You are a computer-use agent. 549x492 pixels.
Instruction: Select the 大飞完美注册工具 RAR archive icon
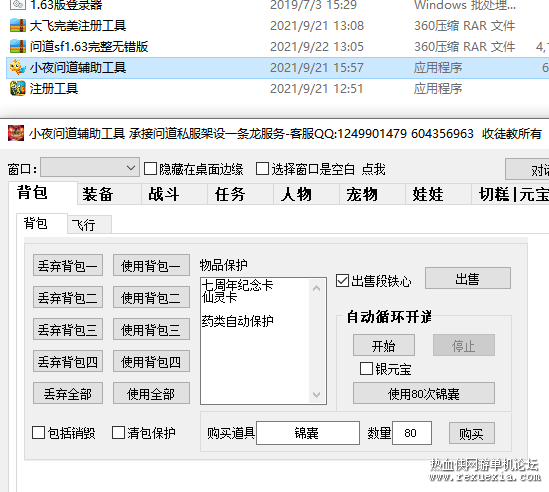click(x=18, y=26)
